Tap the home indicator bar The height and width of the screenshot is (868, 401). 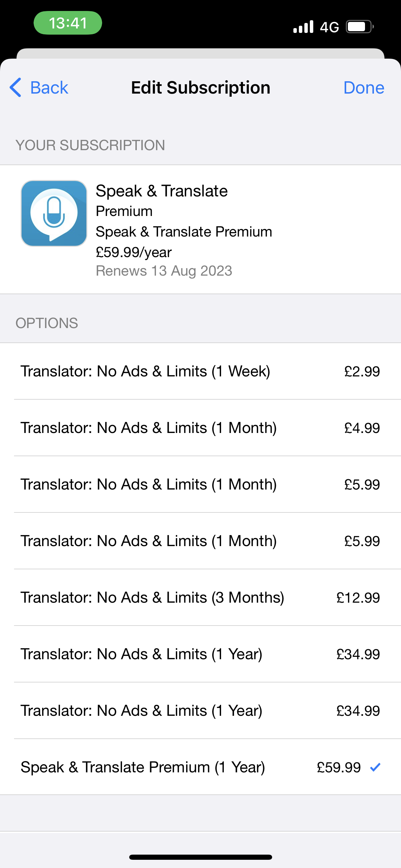[200, 857]
